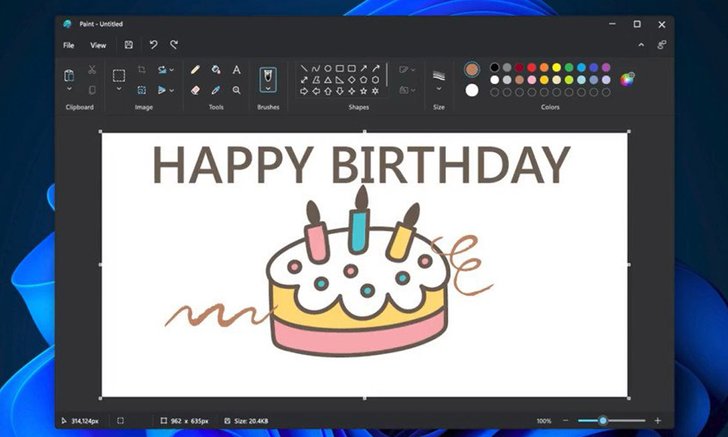Select the Right arrow shape
Image resolution: width=728 pixels, height=437 pixels.
coord(304,91)
